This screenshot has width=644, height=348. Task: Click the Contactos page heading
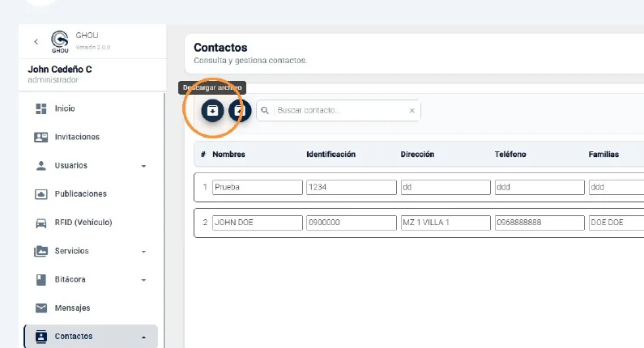pos(220,48)
